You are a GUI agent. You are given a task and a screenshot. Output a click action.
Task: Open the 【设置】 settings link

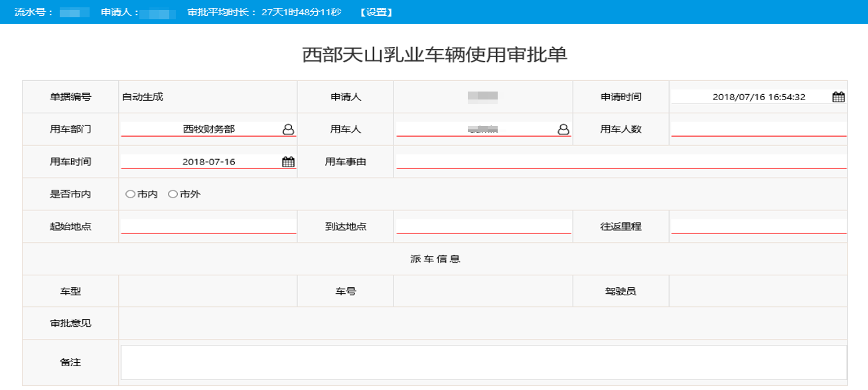click(376, 13)
